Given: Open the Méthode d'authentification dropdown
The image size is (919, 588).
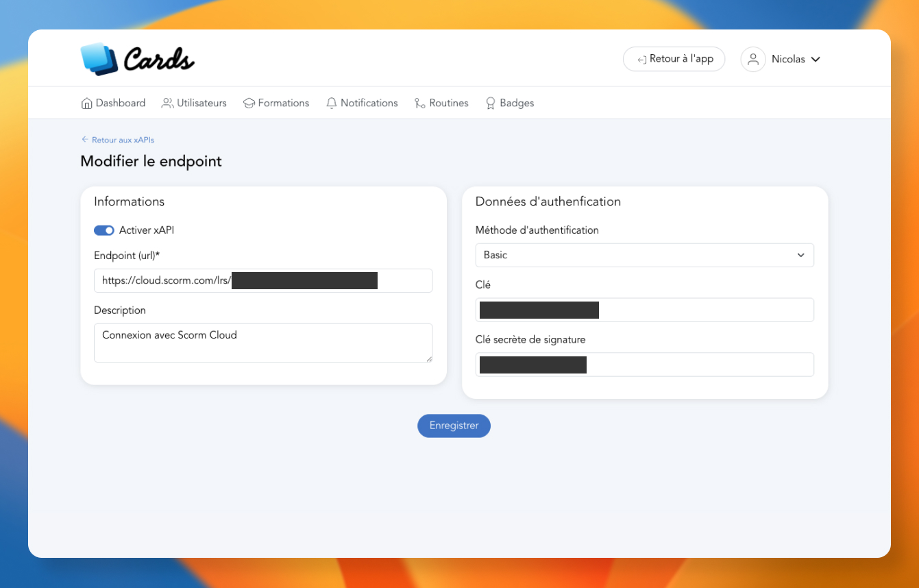Looking at the screenshot, I should (644, 255).
